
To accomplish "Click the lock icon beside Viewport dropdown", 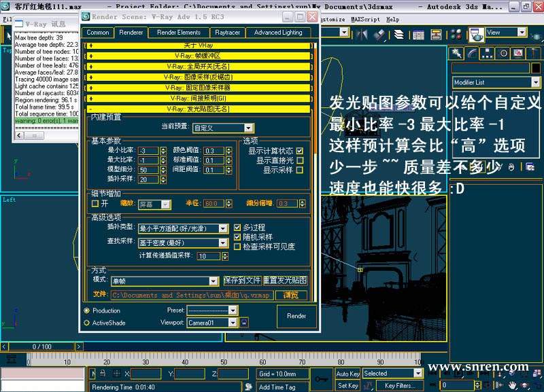I will [x=244, y=323].
